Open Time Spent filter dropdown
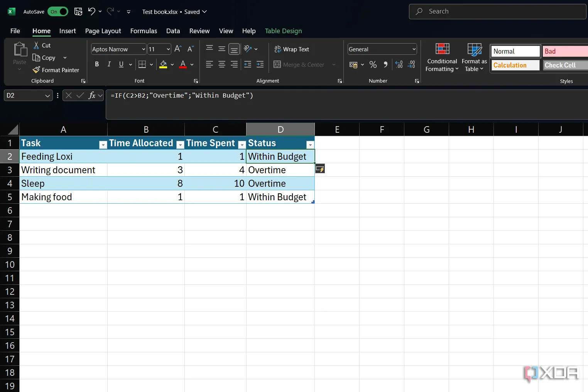This screenshot has height=392, width=588. coord(242,145)
